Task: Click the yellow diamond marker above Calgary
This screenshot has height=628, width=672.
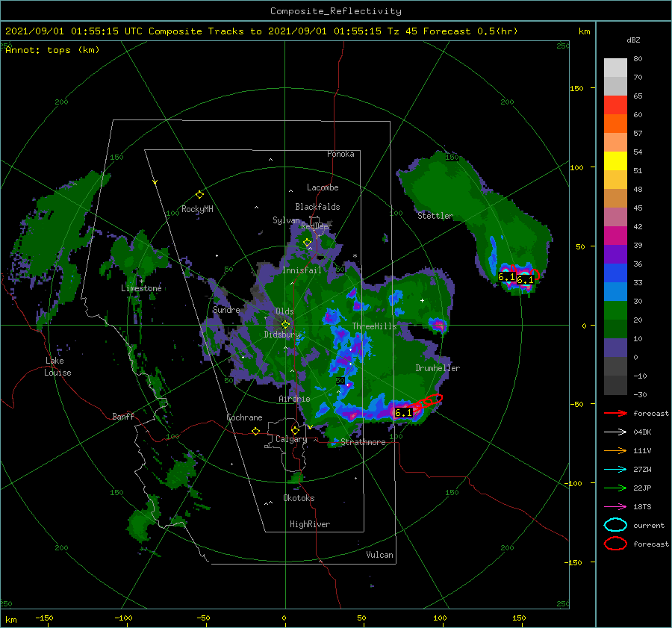Action: (295, 430)
